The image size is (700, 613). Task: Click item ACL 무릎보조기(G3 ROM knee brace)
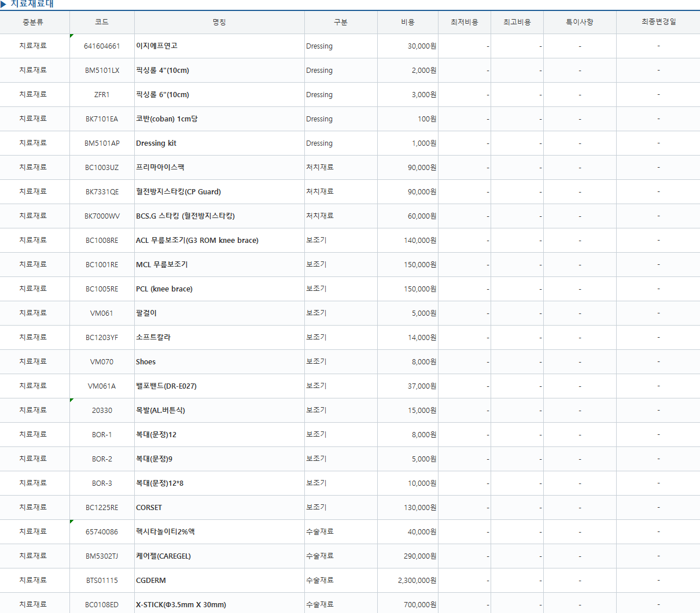pyautogui.click(x=197, y=240)
